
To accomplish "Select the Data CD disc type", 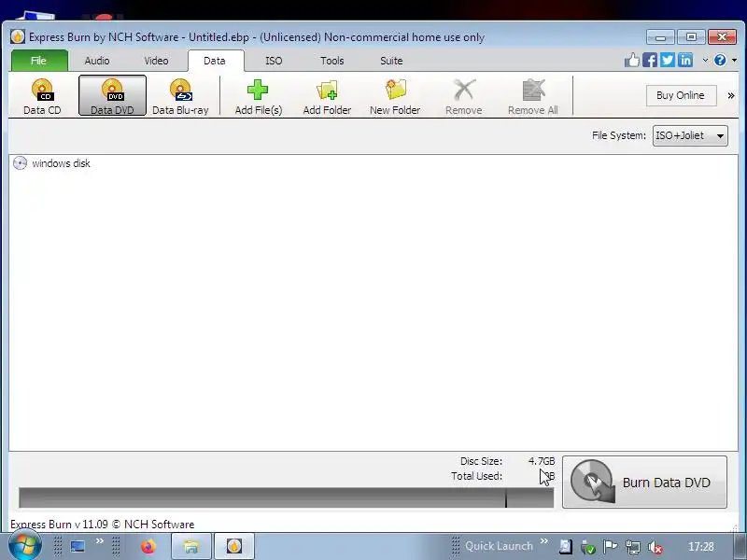I will (42, 97).
